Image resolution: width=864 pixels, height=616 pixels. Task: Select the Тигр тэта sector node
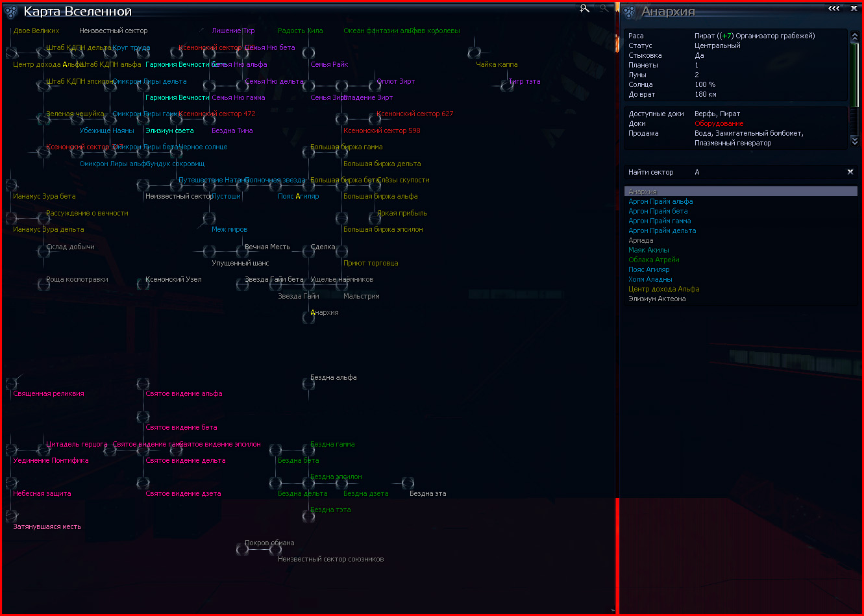point(507,86)
